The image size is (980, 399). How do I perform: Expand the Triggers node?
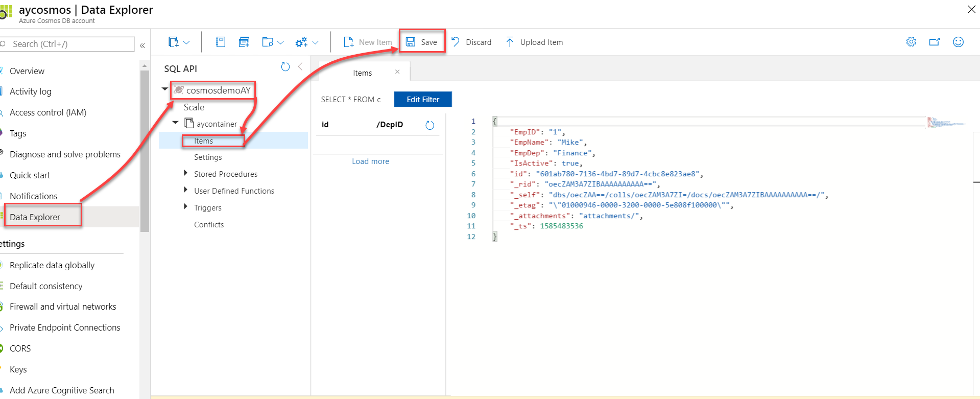pos(186,206)
